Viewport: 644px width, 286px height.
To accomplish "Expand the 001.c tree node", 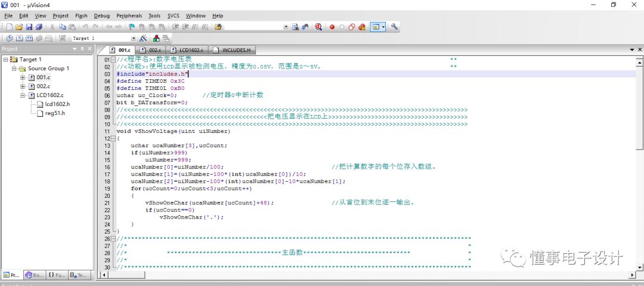I will point(23,77).
